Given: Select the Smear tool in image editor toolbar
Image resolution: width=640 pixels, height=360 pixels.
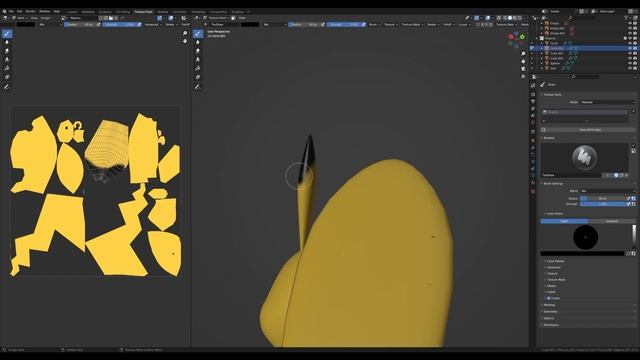Looking at the screenshot, I should coord(7,51).
